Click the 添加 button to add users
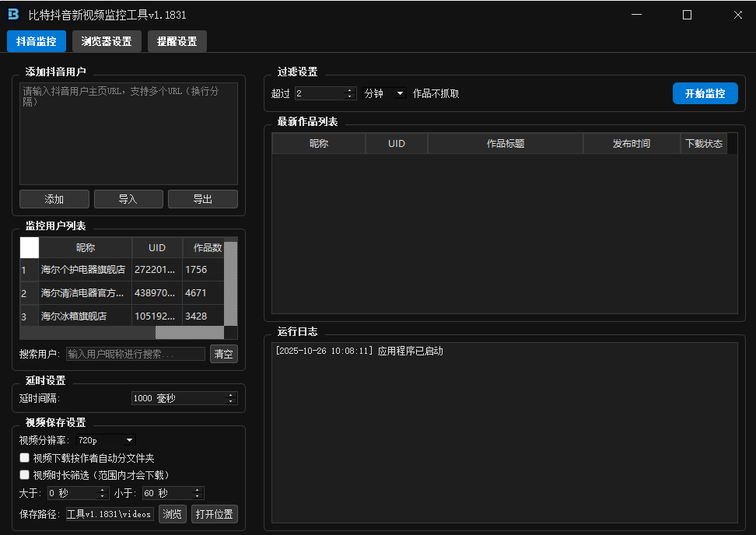The width and height of the screenshot is (756, 535). [x=54, y=199]
